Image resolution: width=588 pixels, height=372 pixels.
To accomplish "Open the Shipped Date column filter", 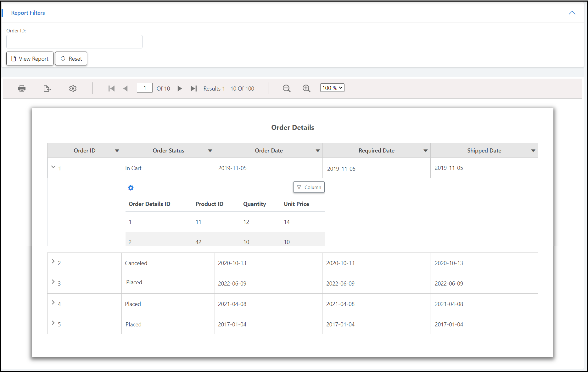I will coord(533,150).
